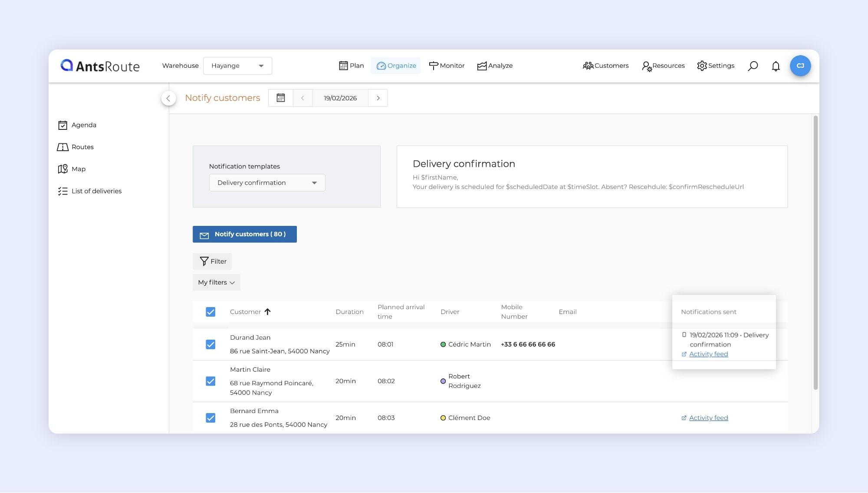Click the CJ user avatar

click(x=800, y=66)
